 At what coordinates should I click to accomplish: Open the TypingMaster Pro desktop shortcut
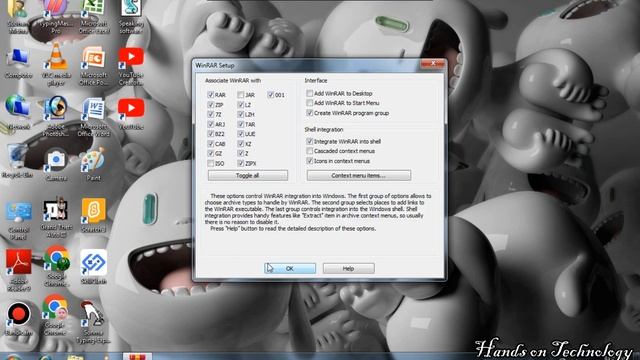coord(56,16)
